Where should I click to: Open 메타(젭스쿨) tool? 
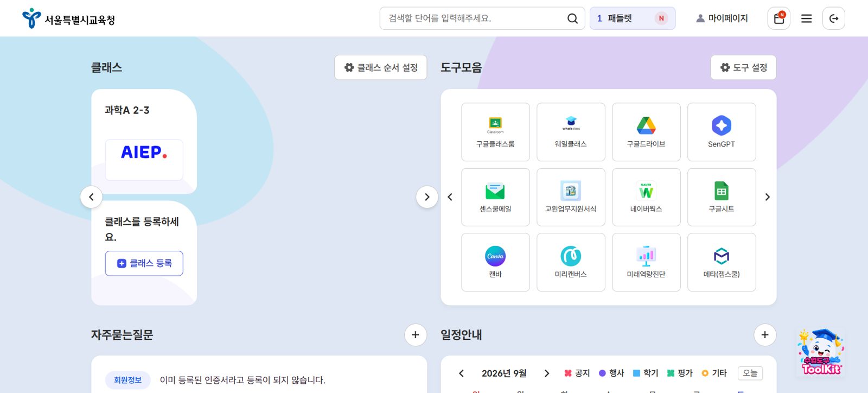[x=722, y=262]
